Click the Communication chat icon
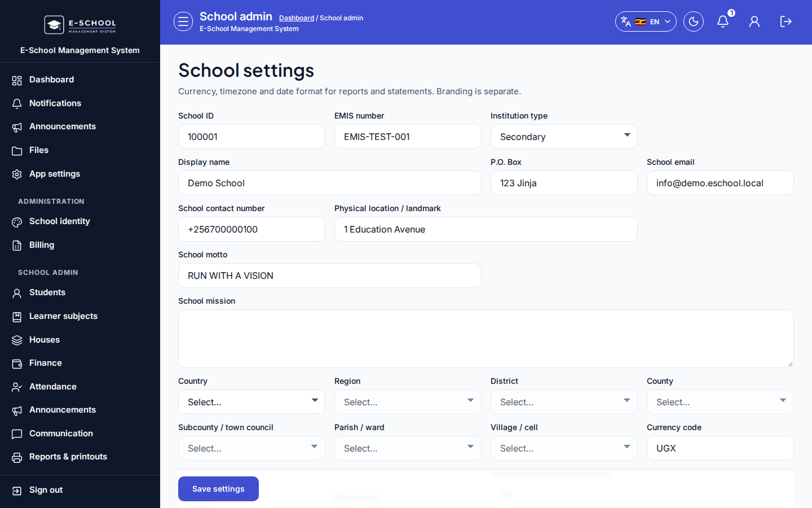Screen dimensions: 812x508 pyautogui.click(x=17, y=434)
